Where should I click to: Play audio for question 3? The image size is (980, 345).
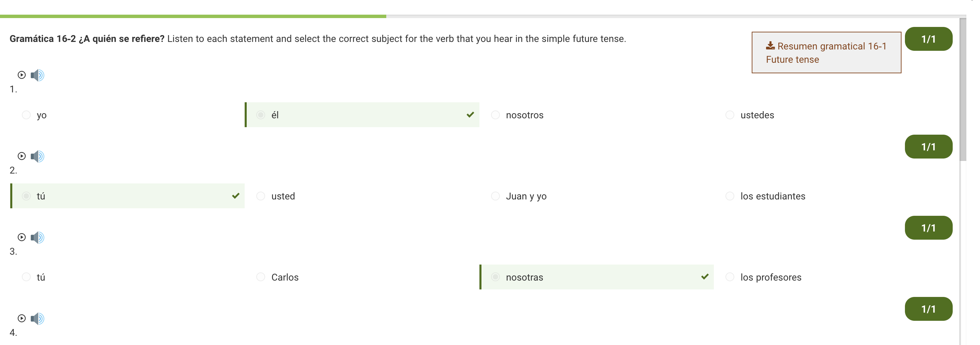(22, 237)
